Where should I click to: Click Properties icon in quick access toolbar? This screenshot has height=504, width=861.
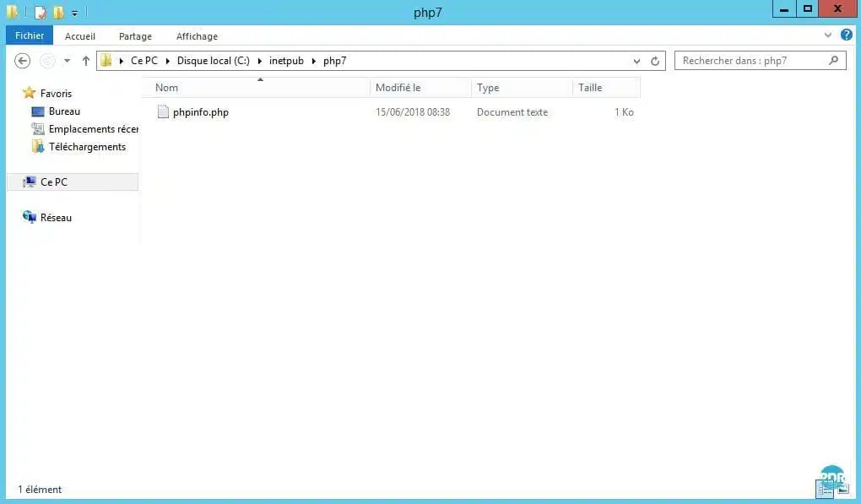pyautogui.click(x=40, y=12)
